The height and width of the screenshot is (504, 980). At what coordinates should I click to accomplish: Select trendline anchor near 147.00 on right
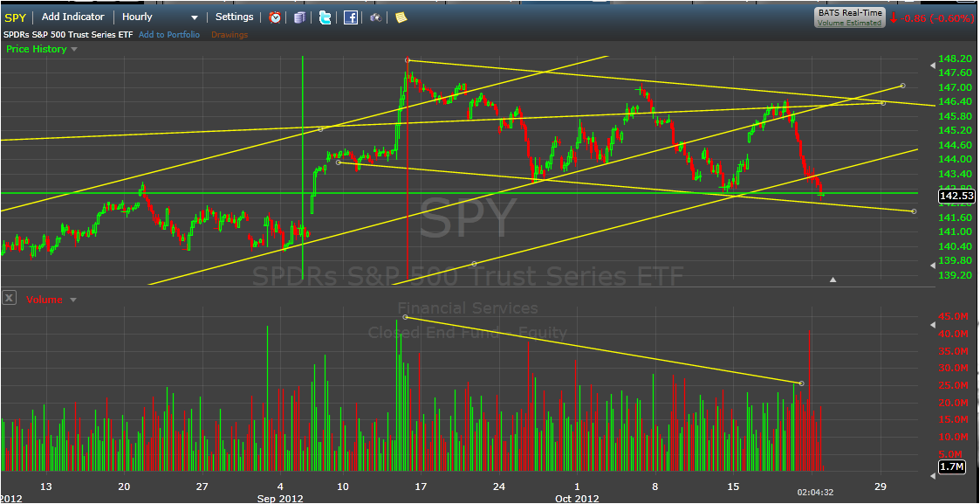(902, 86)
